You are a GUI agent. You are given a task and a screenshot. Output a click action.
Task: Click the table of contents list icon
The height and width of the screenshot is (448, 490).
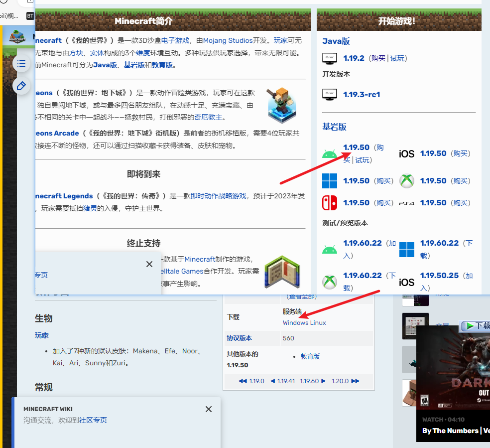click(21, 63)
